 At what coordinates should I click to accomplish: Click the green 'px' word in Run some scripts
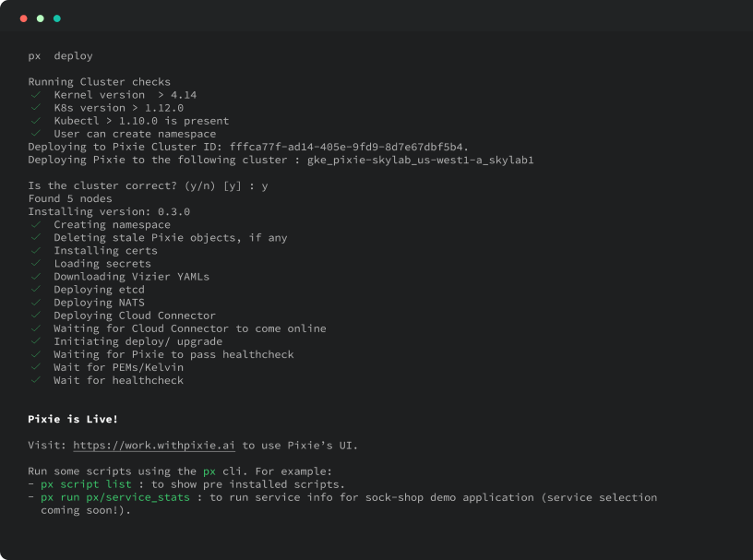pyautogui.click(x=209, y=471)
